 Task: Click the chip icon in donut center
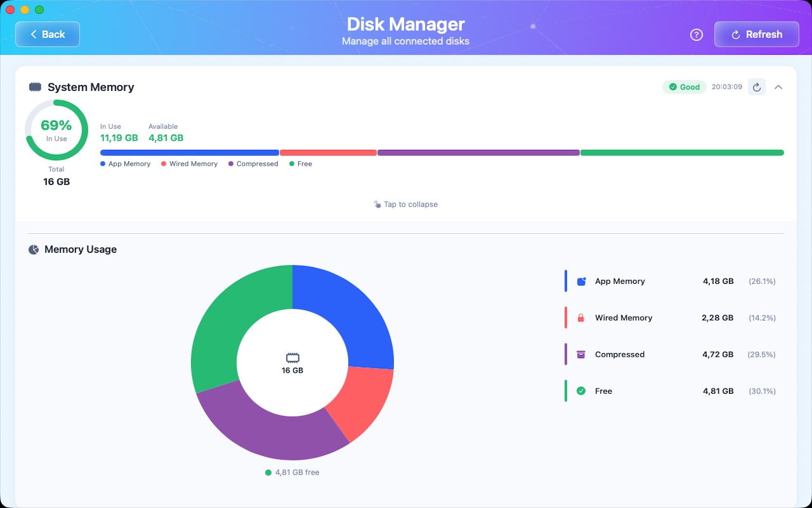pos(292,358)
